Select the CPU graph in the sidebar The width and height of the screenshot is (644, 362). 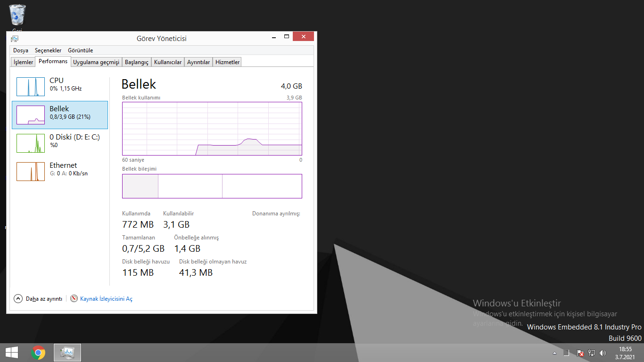(59, 86)
